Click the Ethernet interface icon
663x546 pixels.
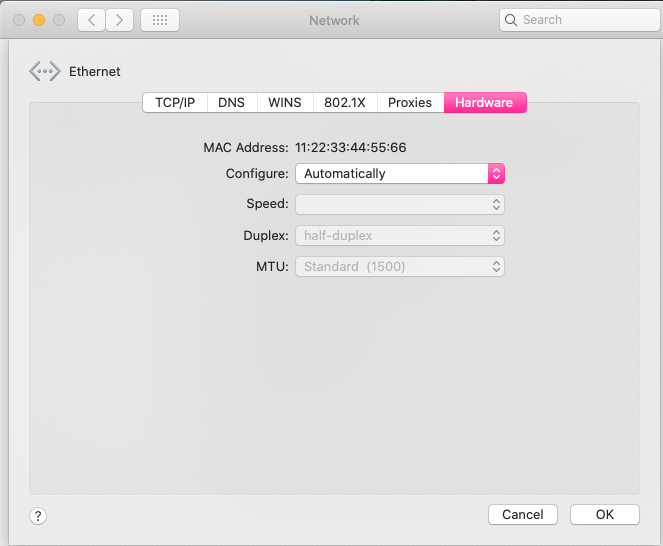[45, 71]
